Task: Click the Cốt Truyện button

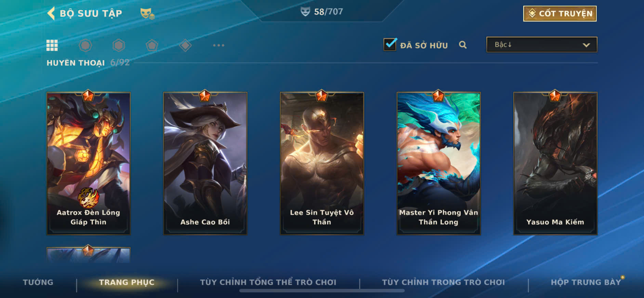Action: point(560,14)
